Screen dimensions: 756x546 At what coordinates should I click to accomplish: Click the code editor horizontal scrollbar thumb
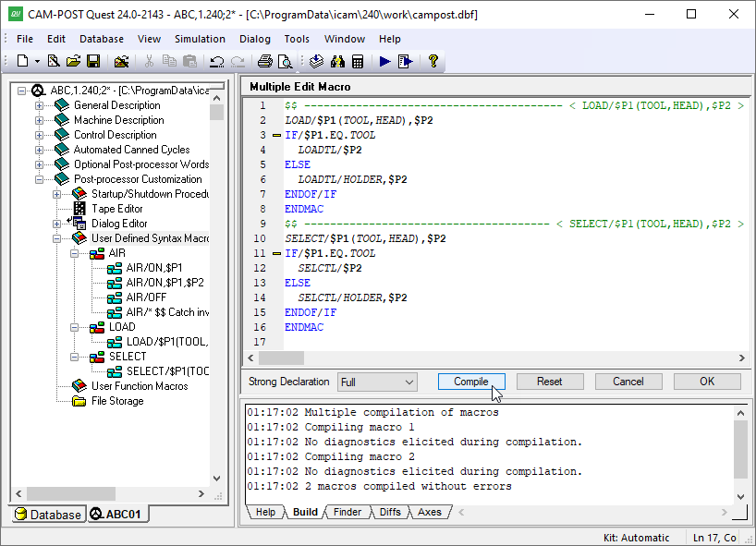point(281,358)
